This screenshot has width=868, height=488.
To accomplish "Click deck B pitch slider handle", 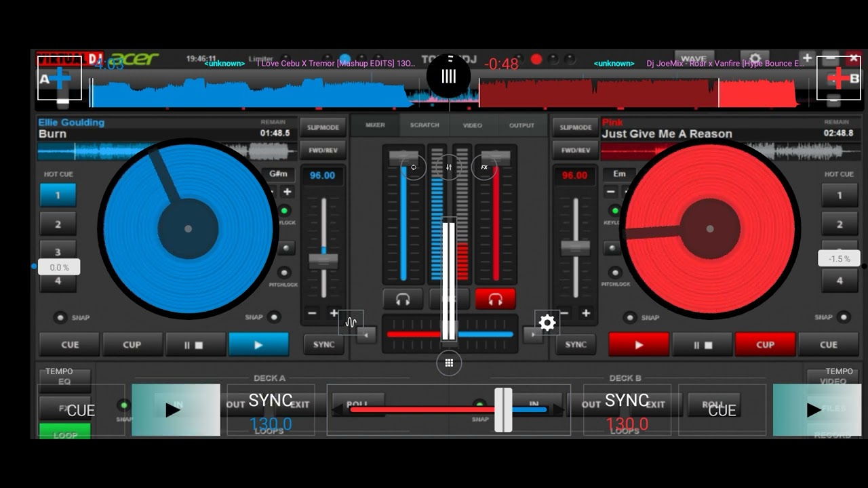I will (575, 247).
